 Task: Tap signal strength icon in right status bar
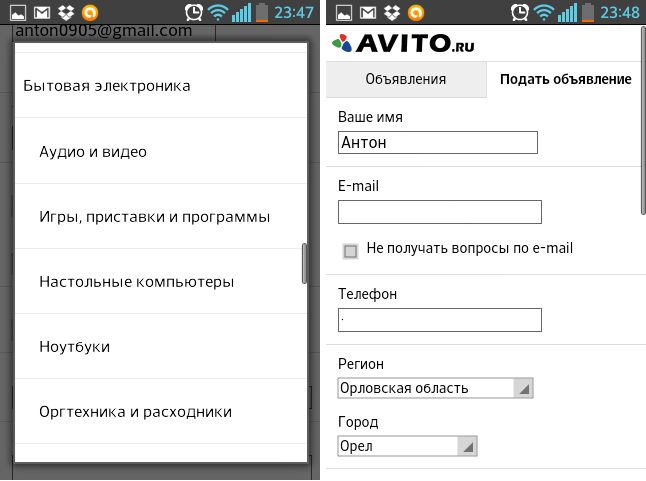coord(567,13)
